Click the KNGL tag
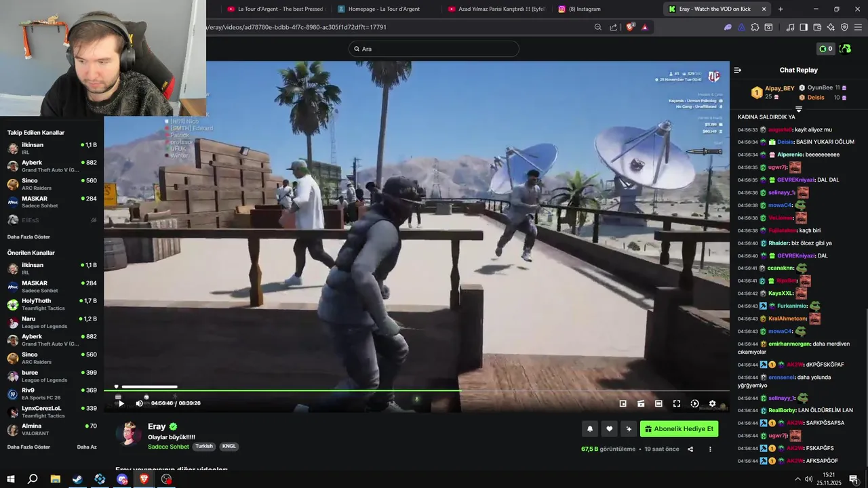 pyautogui.click(x=229, y=447)
